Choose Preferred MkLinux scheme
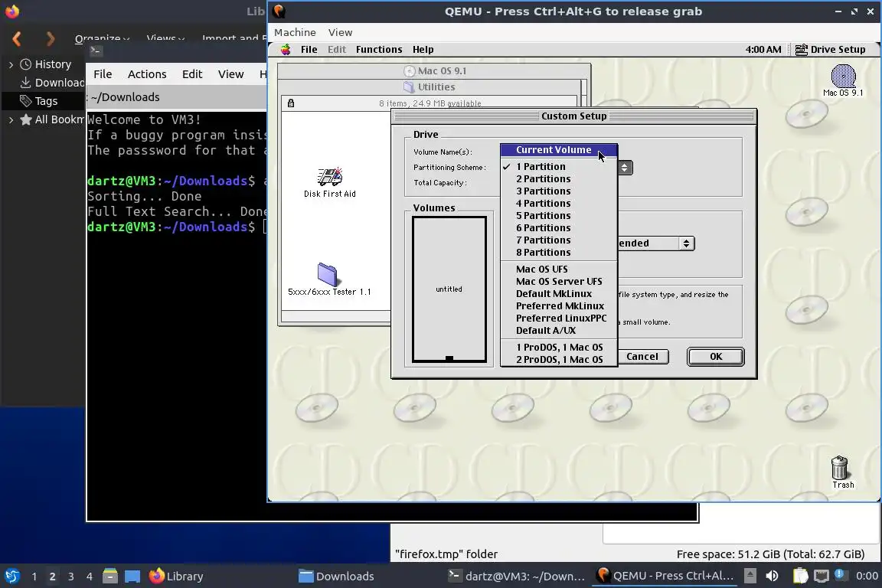Screen dimensions: 882x588 [x=559, y=306]
